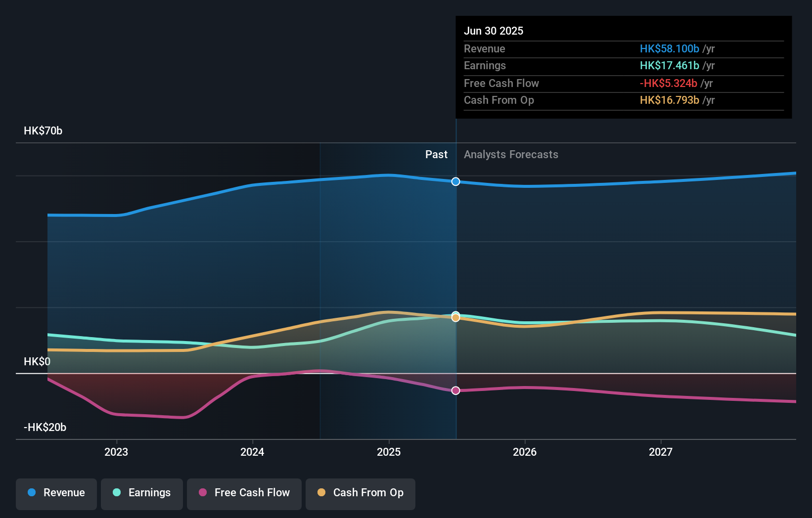This screenshot has height=518, width=812.
Task: Toggle the Free Cash Flow series off
Action: click(244, 493)
